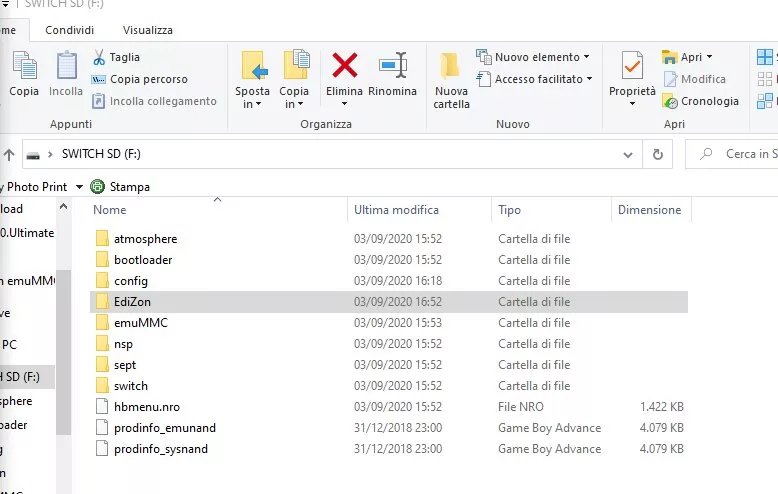Image resolution: width=778 pixels, height=494 pixels.
Task: Expand the Accesso facilitato dropdown
Action: click(x=589, y=79)
